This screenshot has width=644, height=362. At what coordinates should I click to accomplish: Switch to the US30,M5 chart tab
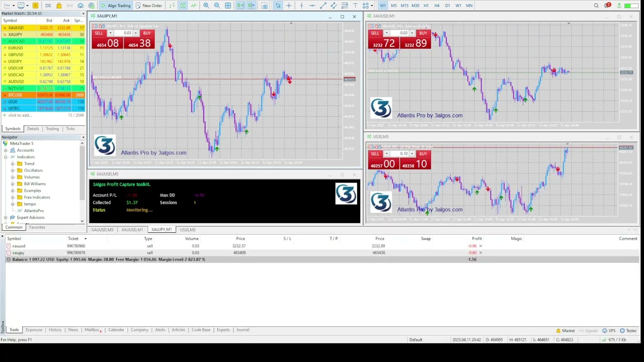(x=188, y=230)
